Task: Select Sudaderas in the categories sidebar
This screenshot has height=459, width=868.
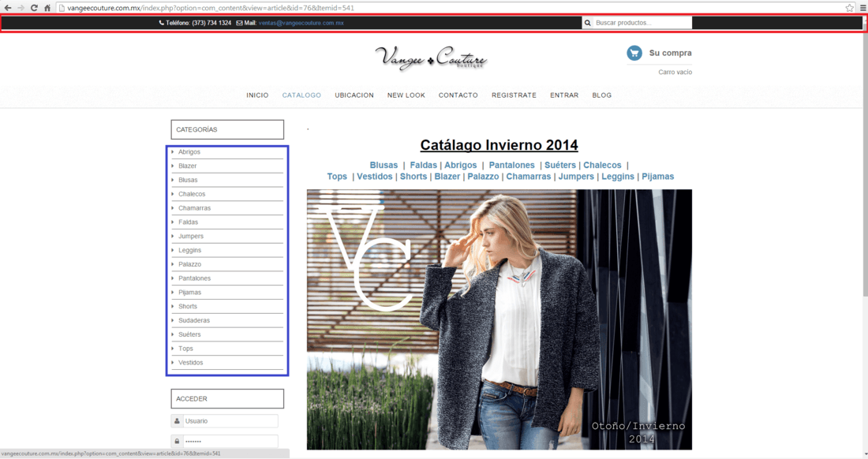Action: [x=194, y=320]
